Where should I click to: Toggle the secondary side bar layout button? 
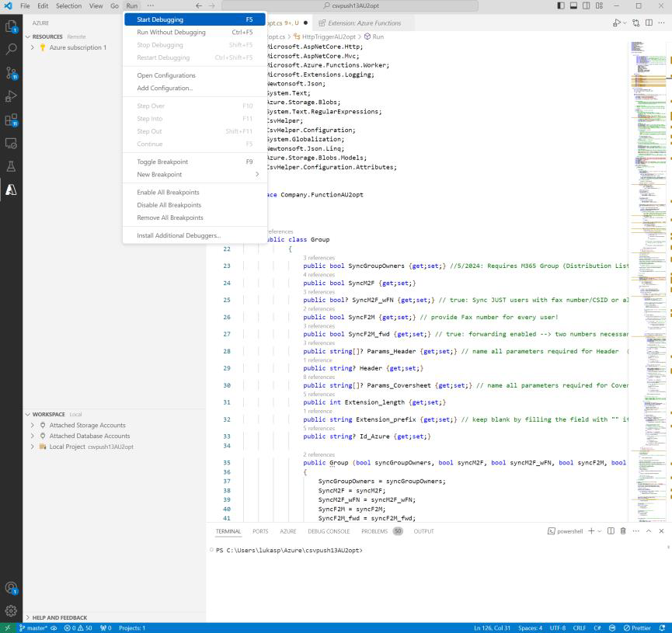tap(587, 6)
